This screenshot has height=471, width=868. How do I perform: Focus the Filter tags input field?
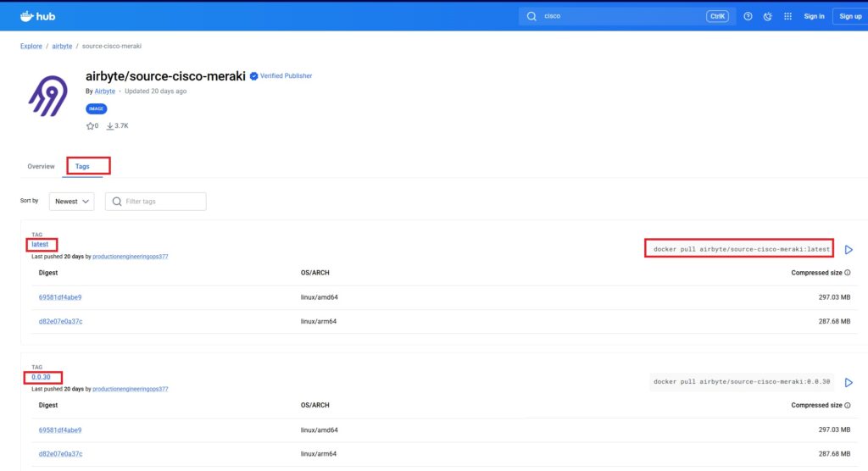(156, 202)
